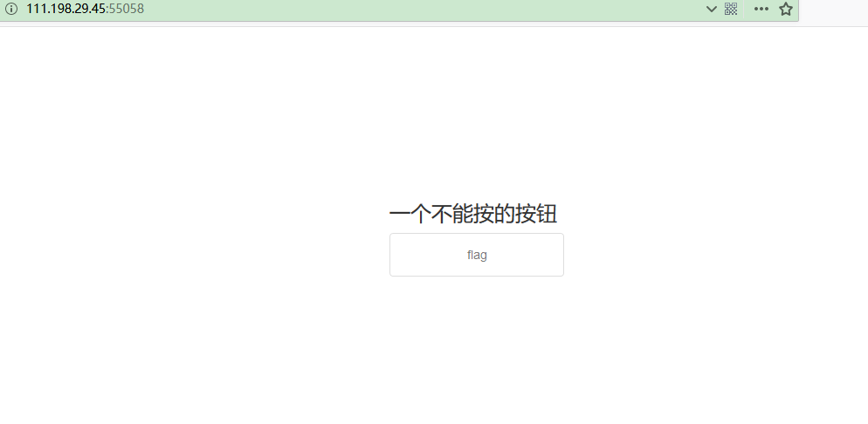The image size is (868, 424).
Task: Expand the address bar history dropdown arrow
Action: pos(712,9)
